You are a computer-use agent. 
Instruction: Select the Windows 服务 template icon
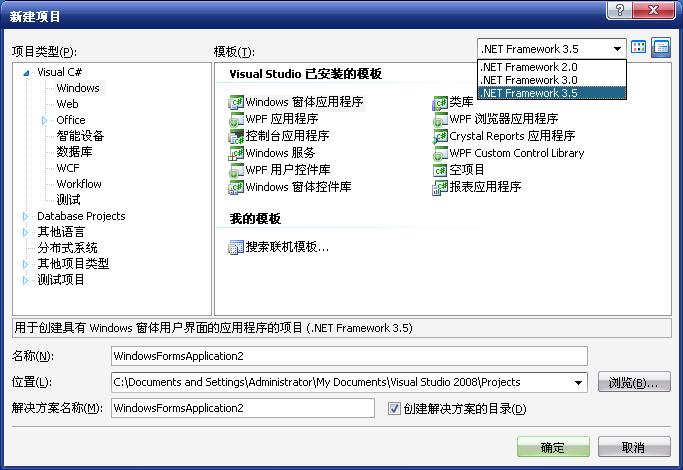click(236, 153)
